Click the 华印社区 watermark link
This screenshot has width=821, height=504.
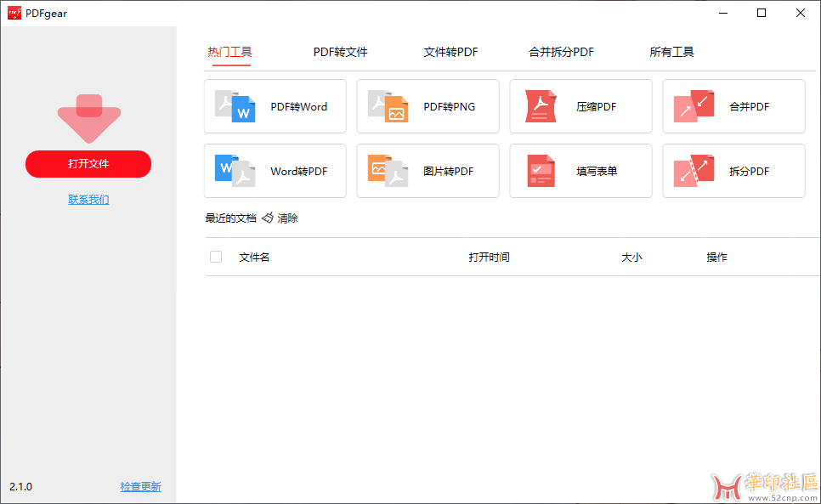coord(762,486)
